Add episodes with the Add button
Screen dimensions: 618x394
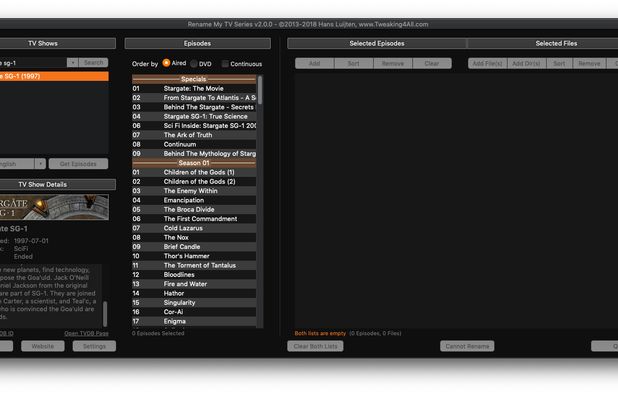pos(315,63)
